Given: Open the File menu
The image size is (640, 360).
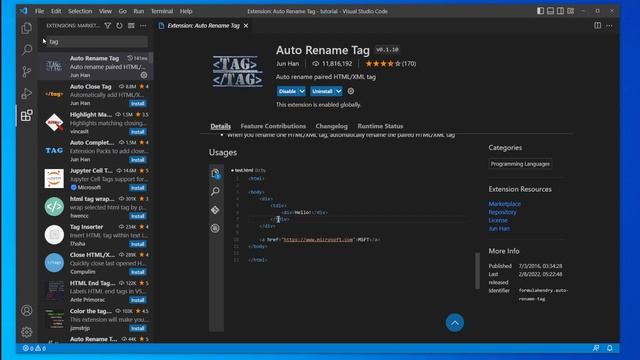Looking at the screenshot, I should pos(39,11).
